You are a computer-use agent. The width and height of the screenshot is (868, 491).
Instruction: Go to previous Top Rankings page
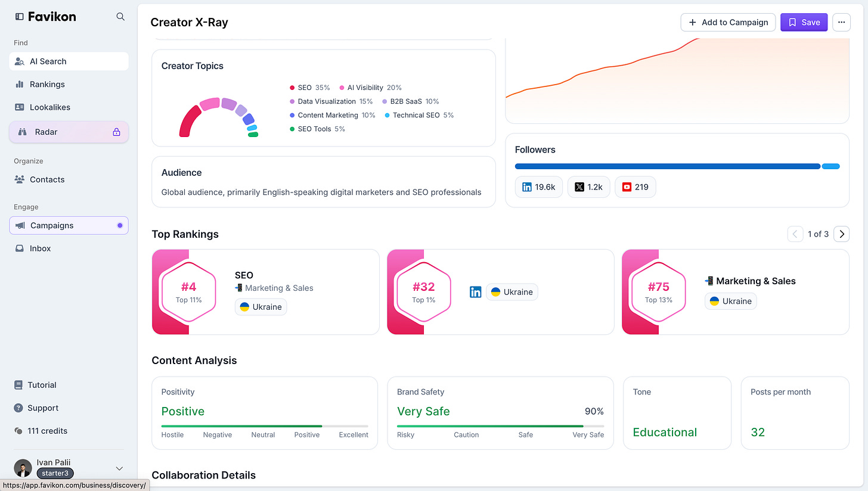click(x=795, y=234)
